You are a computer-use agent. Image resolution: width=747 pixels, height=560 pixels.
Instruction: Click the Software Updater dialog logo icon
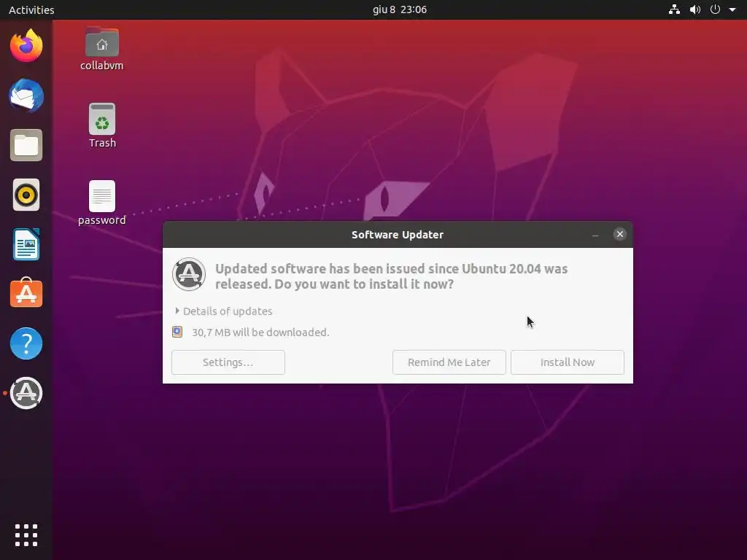189,274
